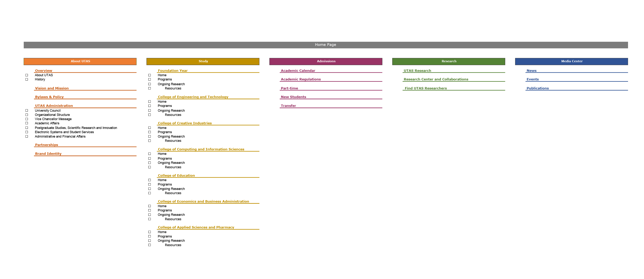Select Ongoing Research text under College of Education
This screenshot has width=644, height=279.
coord(171,189)
